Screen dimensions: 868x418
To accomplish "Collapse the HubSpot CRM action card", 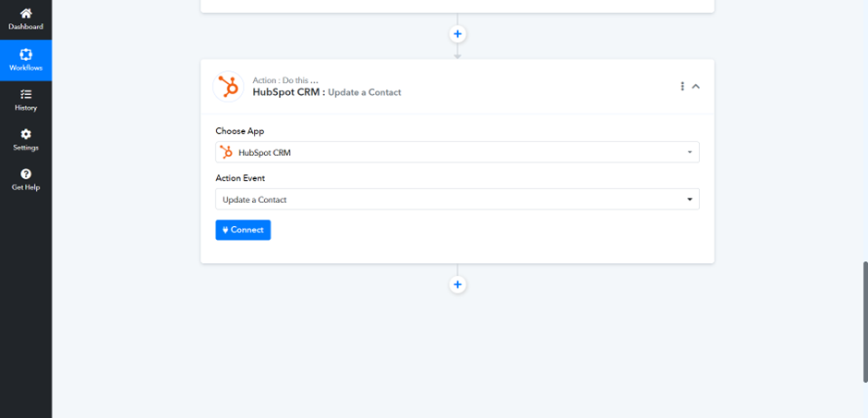I will coord(696,86).
